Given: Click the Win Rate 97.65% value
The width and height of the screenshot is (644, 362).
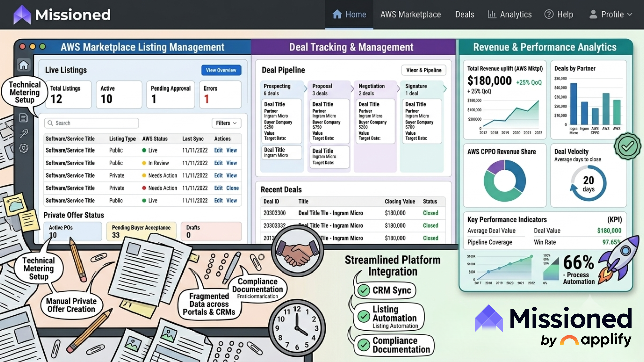Looking at the screenshot, I should click(x=611, y=242).
